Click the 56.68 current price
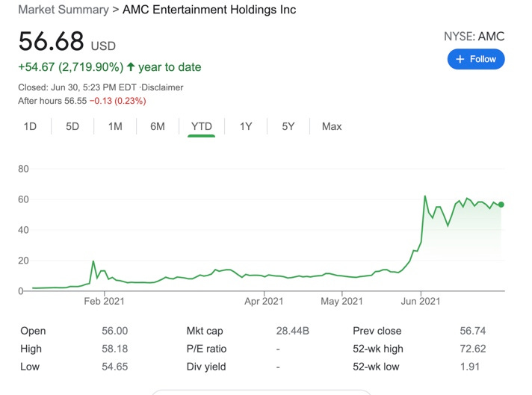The height and width of the screenshot is (395, 532). coord(52,41)
